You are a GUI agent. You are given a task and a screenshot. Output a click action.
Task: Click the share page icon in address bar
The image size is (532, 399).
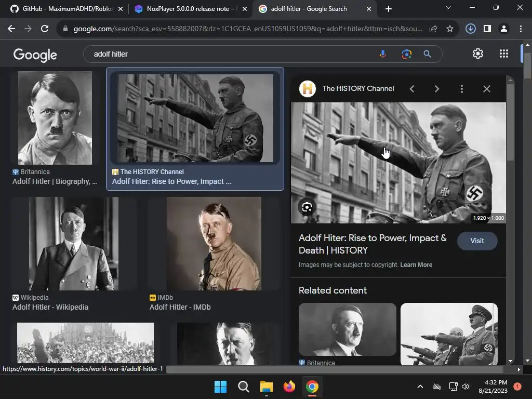pos(433,29)
